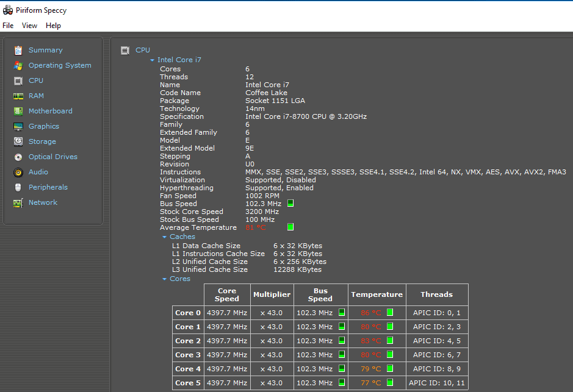573x392 pixels.
Task: Click Core 5 temperature graph icon
Action: click(390, 382)
